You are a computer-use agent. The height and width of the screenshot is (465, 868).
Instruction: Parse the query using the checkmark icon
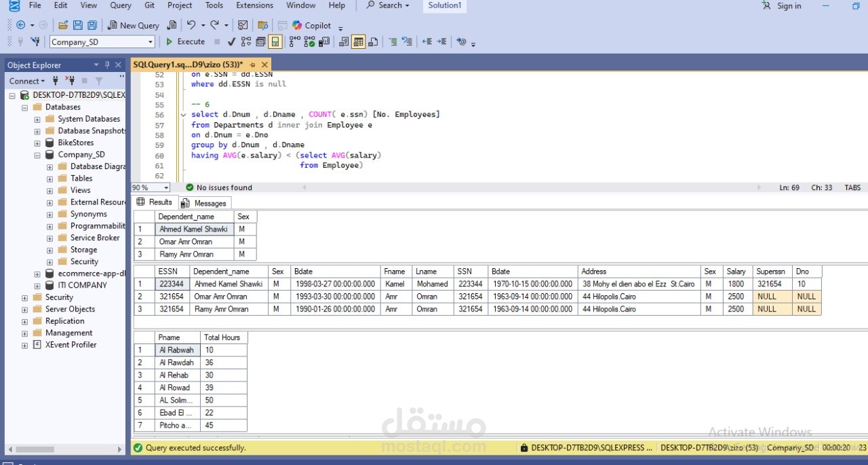[x=232, y=41]
